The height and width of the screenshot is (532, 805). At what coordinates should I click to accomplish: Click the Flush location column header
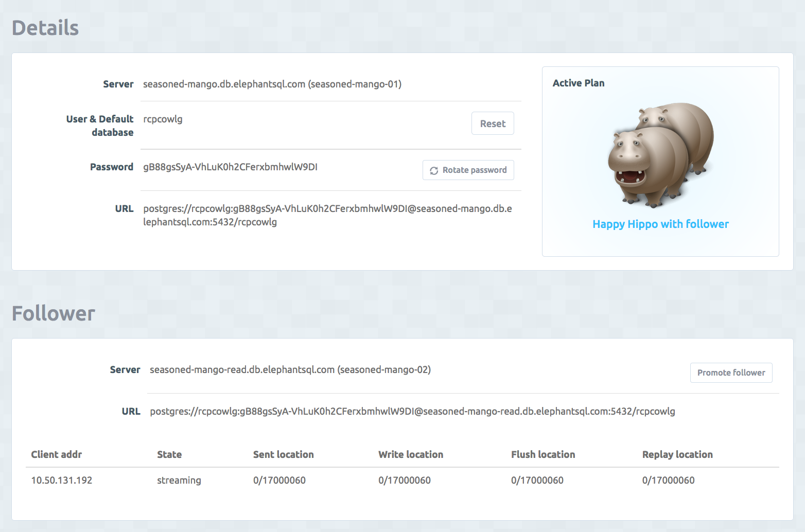[x=542, y=454]
